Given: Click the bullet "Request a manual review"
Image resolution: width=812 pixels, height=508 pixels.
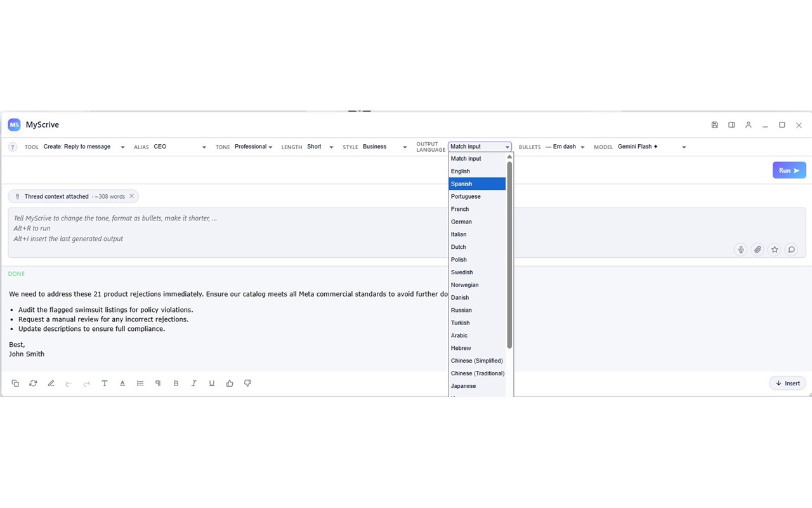Looking at the screenshot, I should [x=103, y=319].
